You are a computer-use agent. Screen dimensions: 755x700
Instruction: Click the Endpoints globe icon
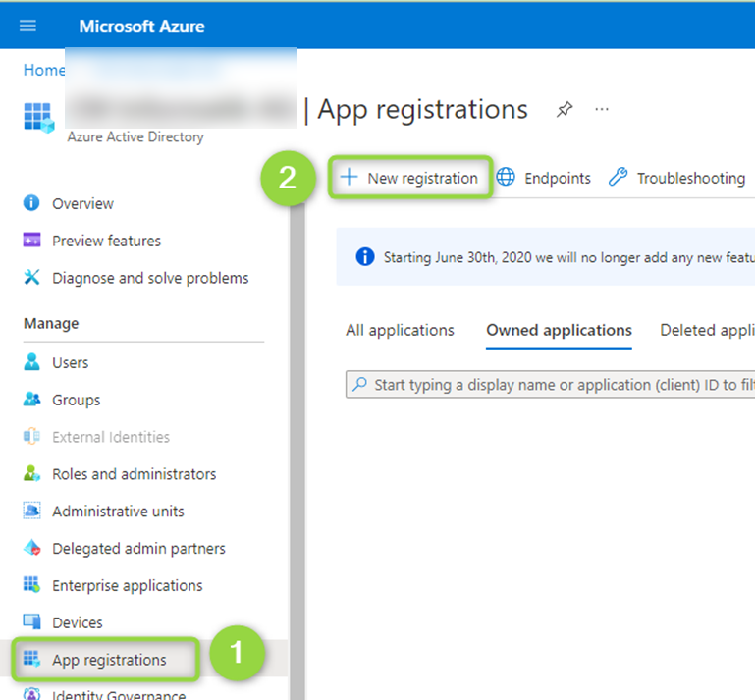click(506, 177)
